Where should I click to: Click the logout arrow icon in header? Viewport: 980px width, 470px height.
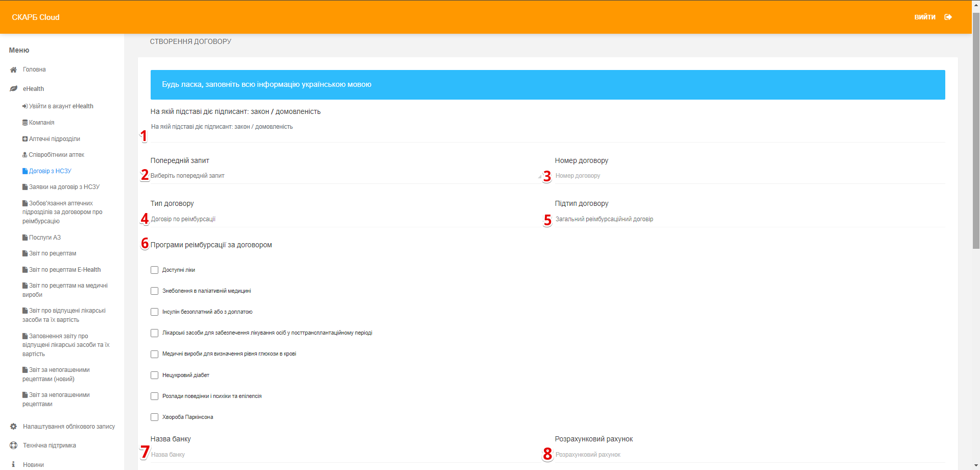pyautogui.click(x=948, y=17)
